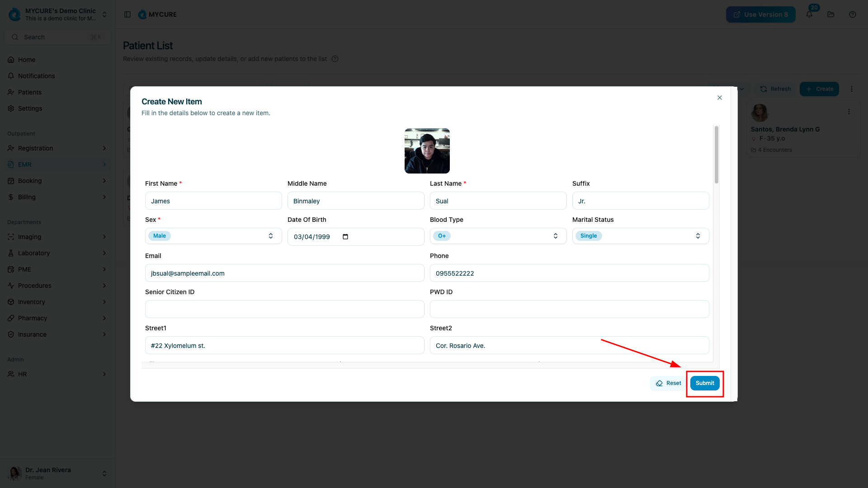The height and width of the screenshot is (488, 868).
Task: Open the Marital Status dropdown
Action: 641,236
